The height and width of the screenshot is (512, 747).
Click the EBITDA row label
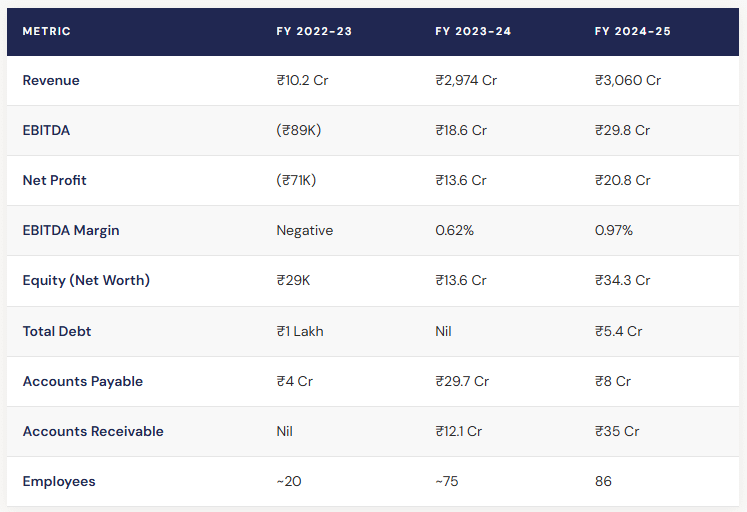(46, 131)
